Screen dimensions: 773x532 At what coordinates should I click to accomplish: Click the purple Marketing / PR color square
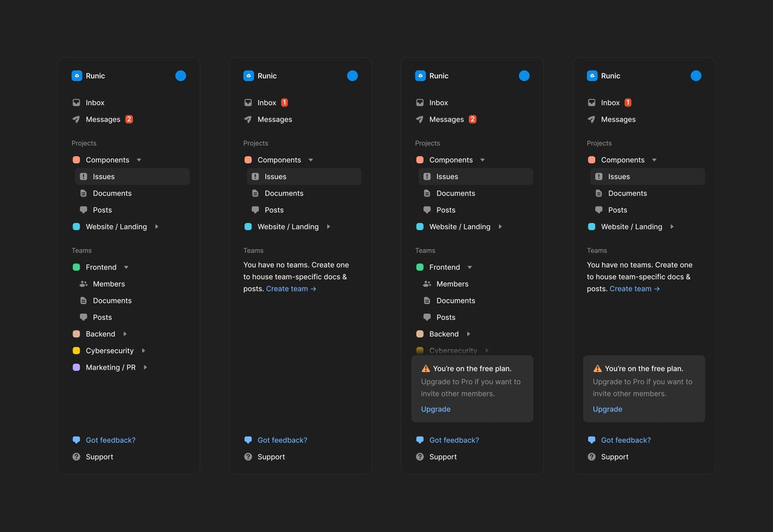tap(77, 368)
